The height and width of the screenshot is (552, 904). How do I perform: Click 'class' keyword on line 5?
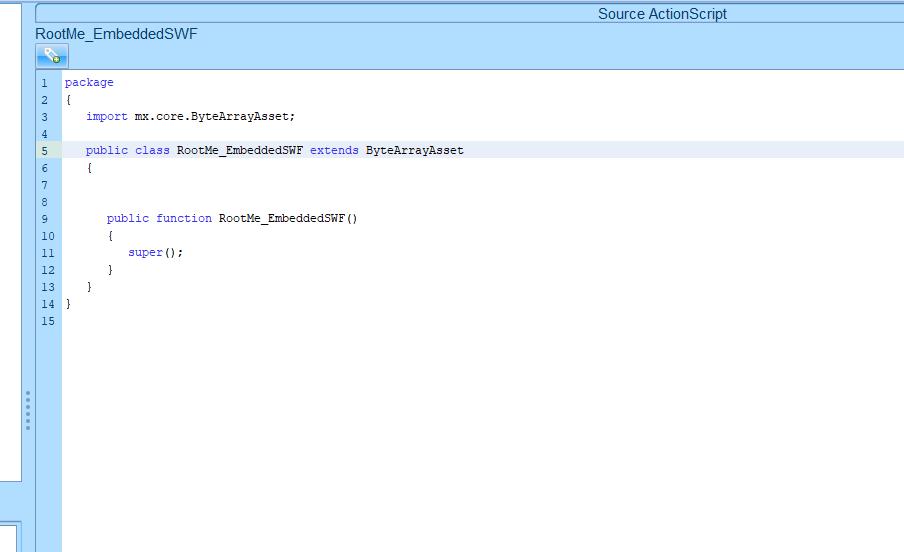[152, 151]
